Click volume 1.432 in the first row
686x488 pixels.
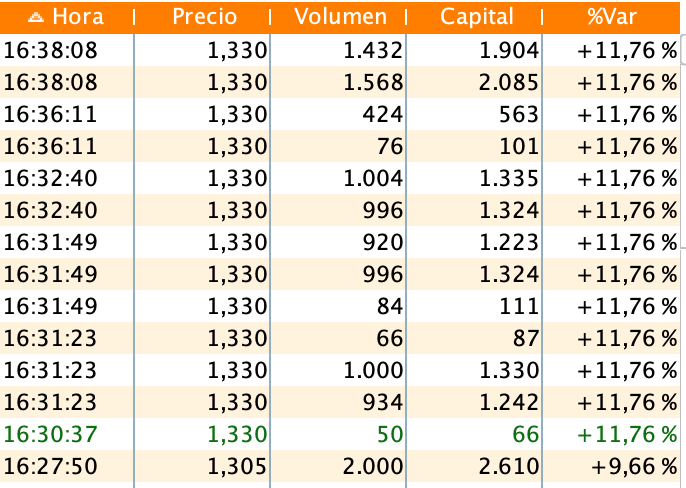(373, 50)
